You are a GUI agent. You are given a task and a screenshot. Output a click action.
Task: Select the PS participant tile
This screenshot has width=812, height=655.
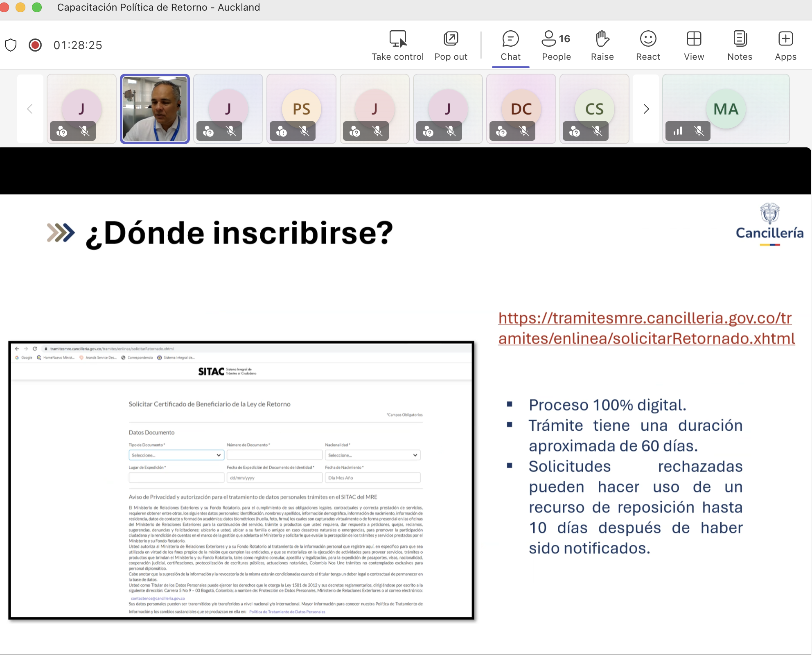(x=302, y=109)
